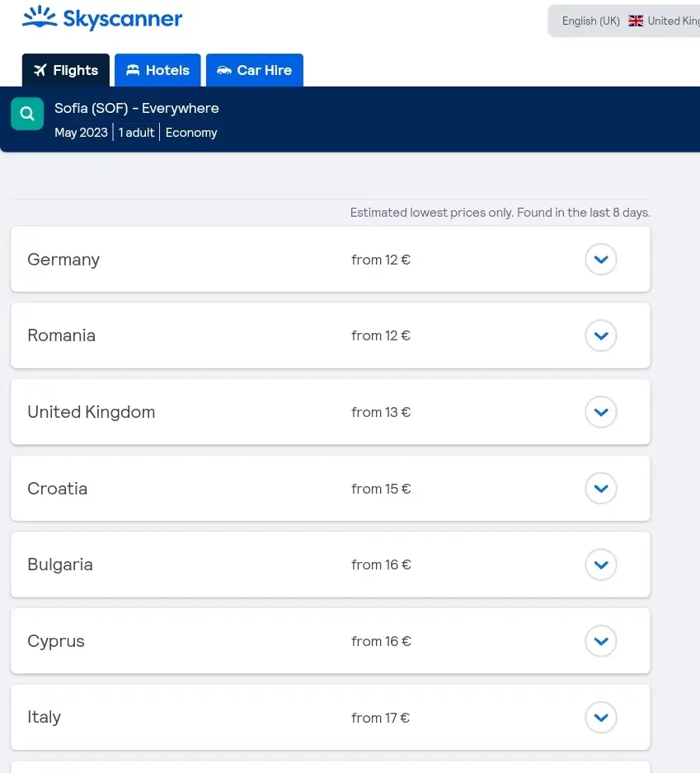700x773 pixels.
Task: Click the UK flag icon
Action: point(636,21)
